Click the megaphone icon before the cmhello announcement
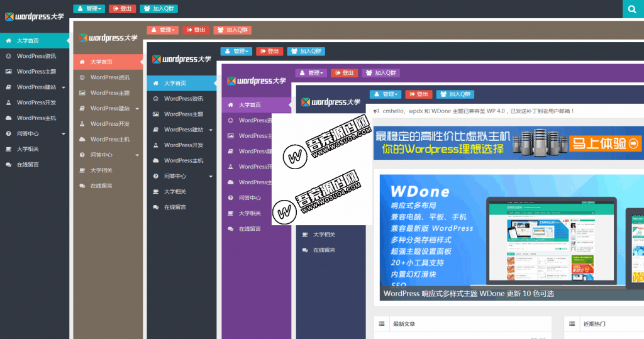 pos(376,111)
